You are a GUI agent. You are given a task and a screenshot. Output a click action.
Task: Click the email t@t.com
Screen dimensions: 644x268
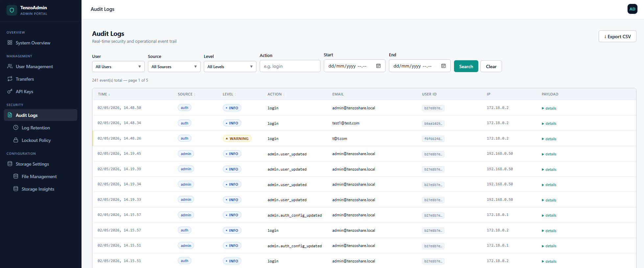(340, 139)
